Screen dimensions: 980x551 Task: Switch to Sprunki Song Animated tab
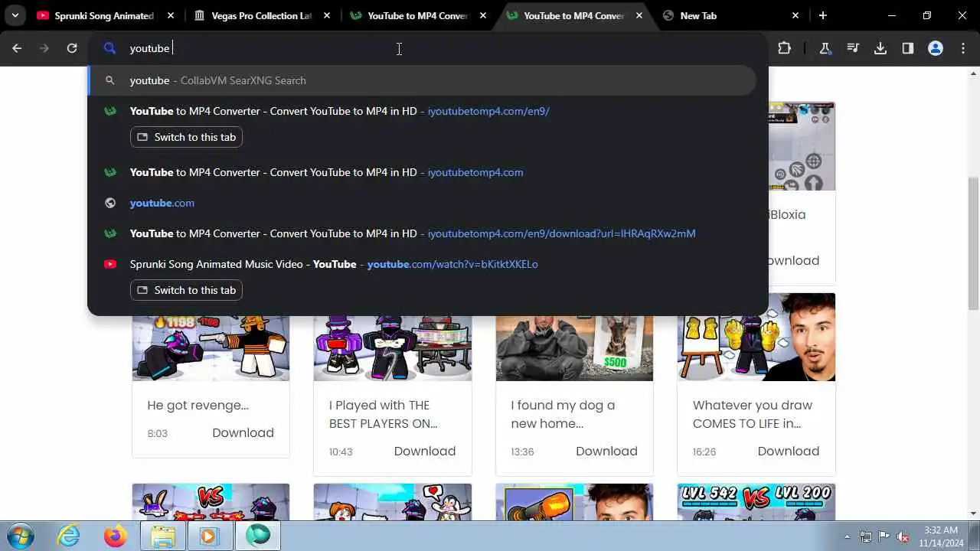pos(104,15)
